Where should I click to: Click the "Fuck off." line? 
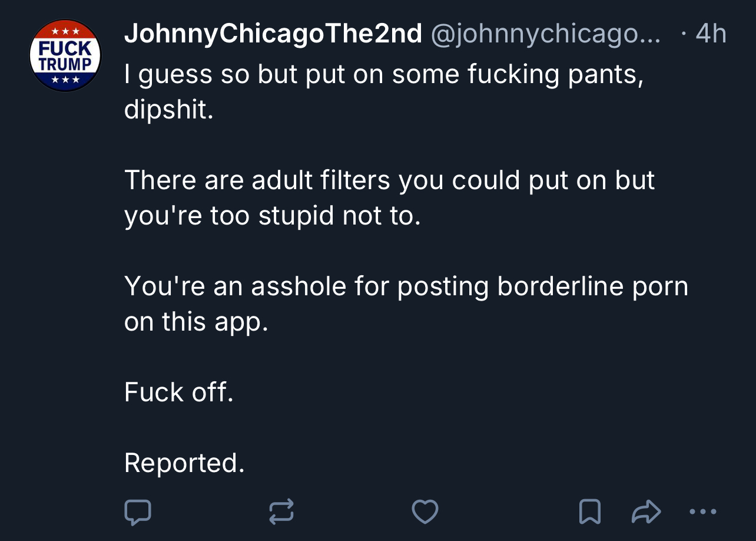coord(179,392)
